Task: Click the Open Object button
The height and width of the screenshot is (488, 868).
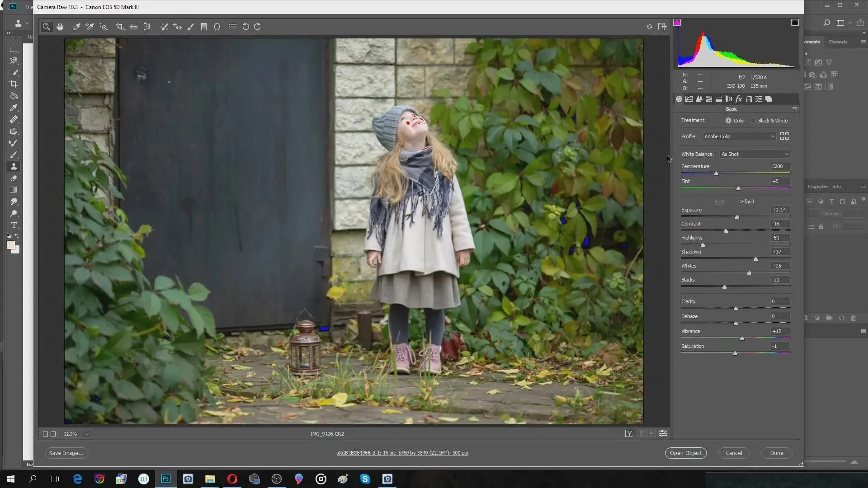Action: [685, 453]
